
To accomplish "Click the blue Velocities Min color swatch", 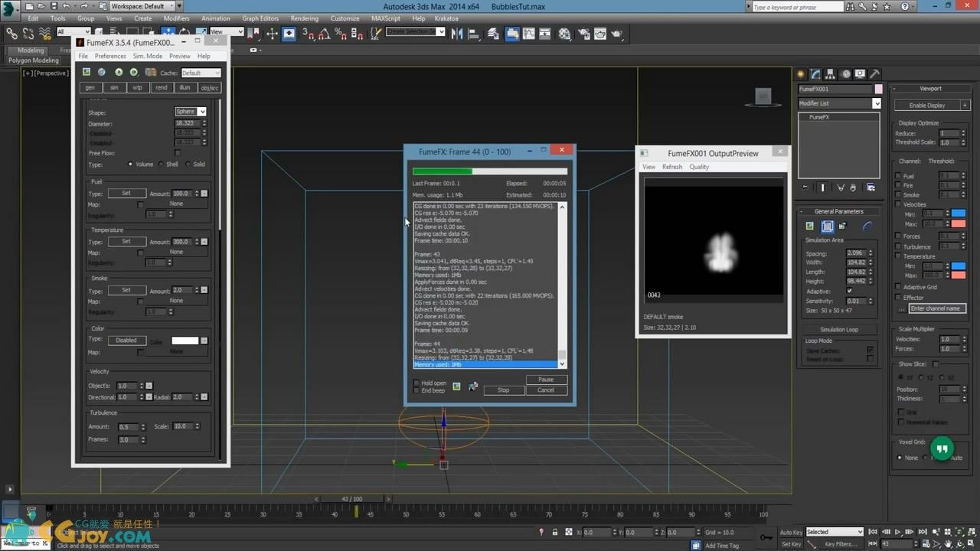I will pos(958,214).
